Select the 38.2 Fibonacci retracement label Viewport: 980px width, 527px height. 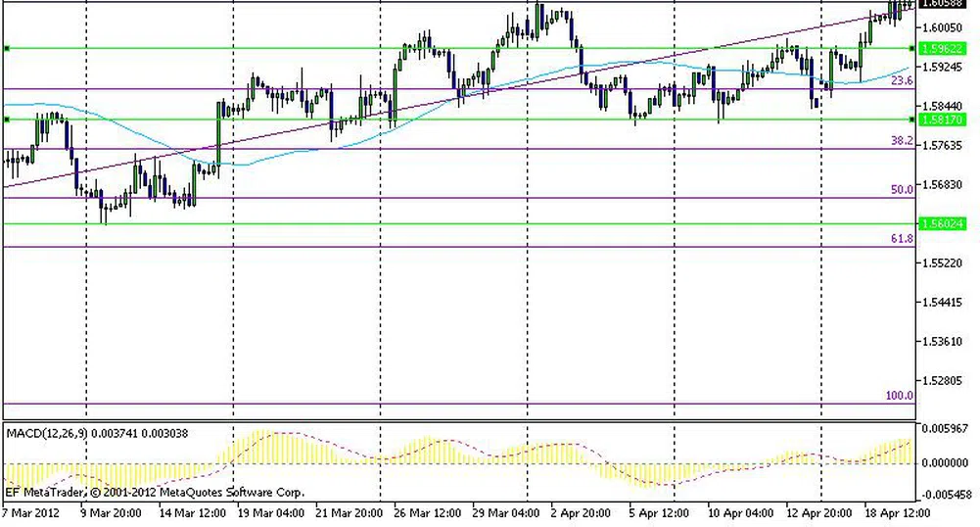pyautogui.click(x=901, y=141)
